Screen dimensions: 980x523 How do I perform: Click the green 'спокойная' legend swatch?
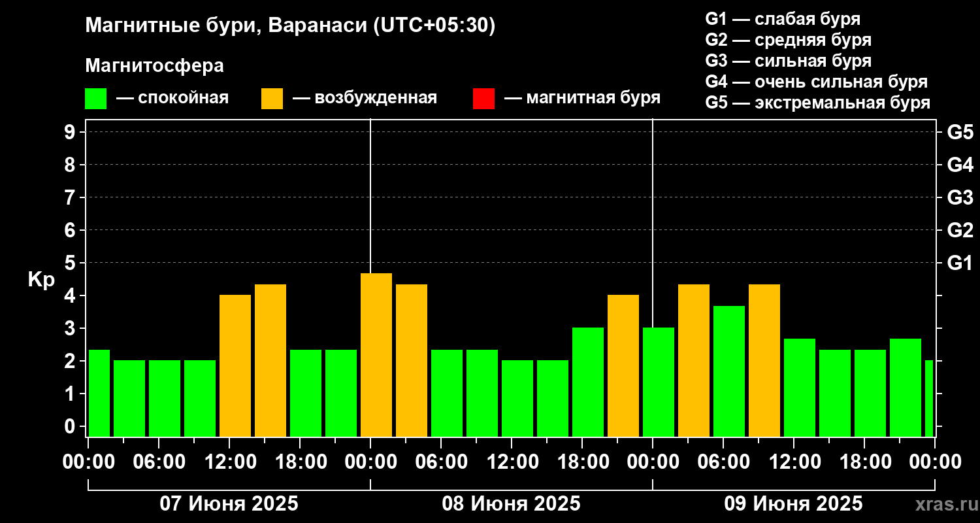pos(95,99)
